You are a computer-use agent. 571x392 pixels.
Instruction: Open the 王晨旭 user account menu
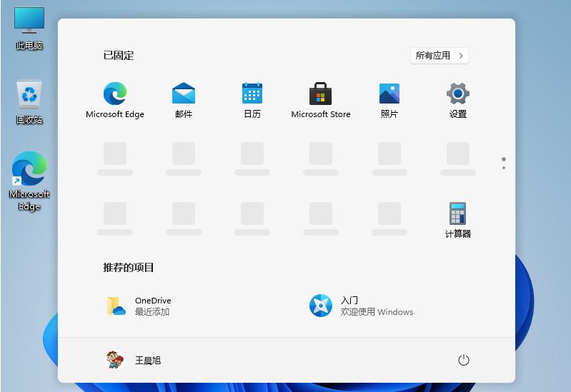click(x=133, y=360)
